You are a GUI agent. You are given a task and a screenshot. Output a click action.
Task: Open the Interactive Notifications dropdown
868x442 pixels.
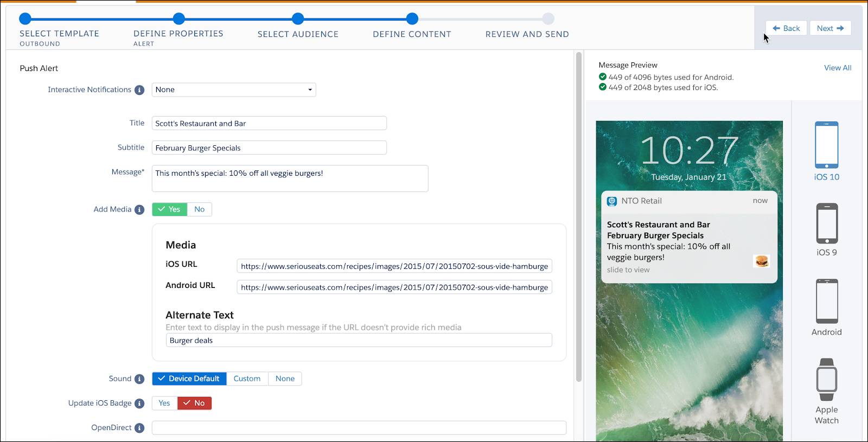coord(234,89)
